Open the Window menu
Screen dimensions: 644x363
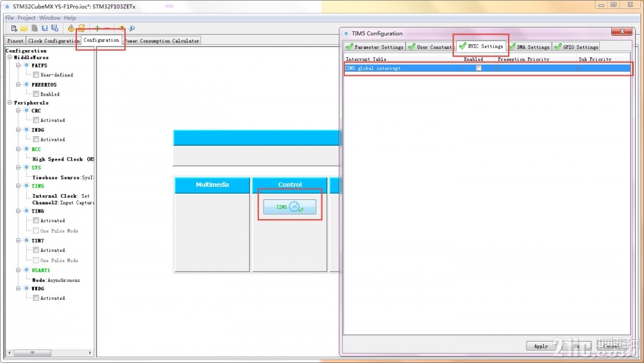coord(49,18)
